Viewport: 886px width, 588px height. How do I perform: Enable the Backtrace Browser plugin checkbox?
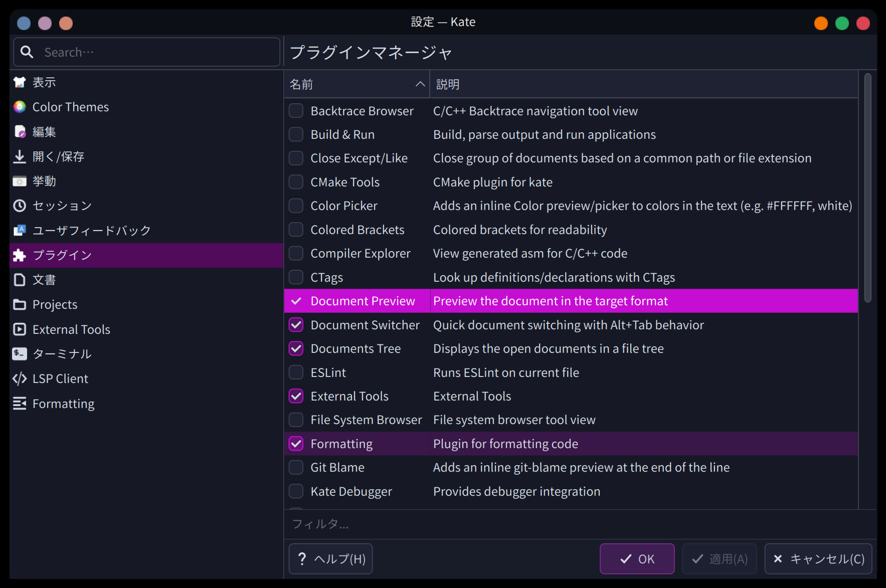[296, 111]
